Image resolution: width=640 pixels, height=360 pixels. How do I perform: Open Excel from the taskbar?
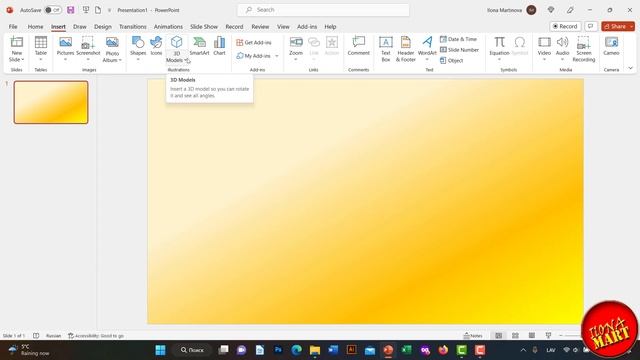coord(406,350)
